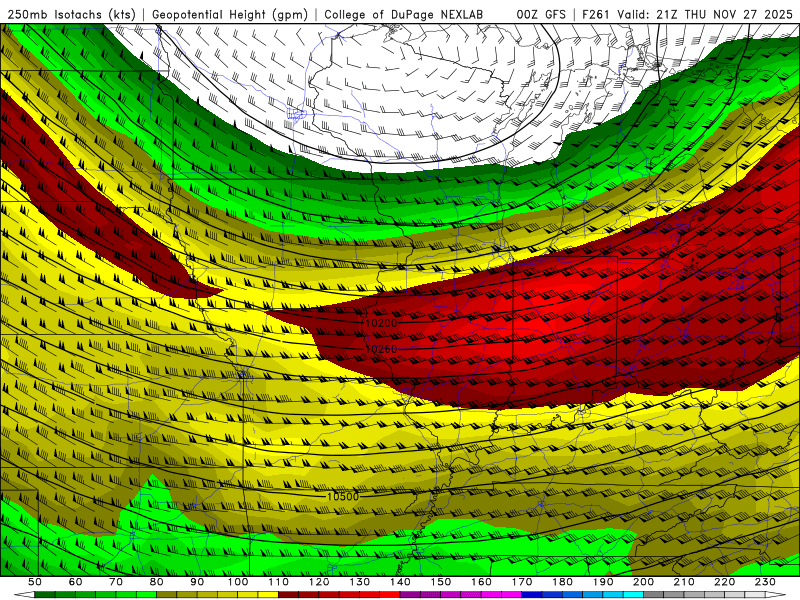Viewport: 800px width, 600px height.
Task: Click the dark blue swatch under the 170 mark
Action: point(532,595)
